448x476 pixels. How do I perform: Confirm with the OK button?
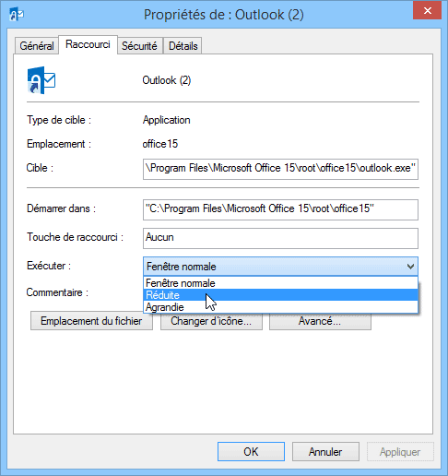(251, 452)
